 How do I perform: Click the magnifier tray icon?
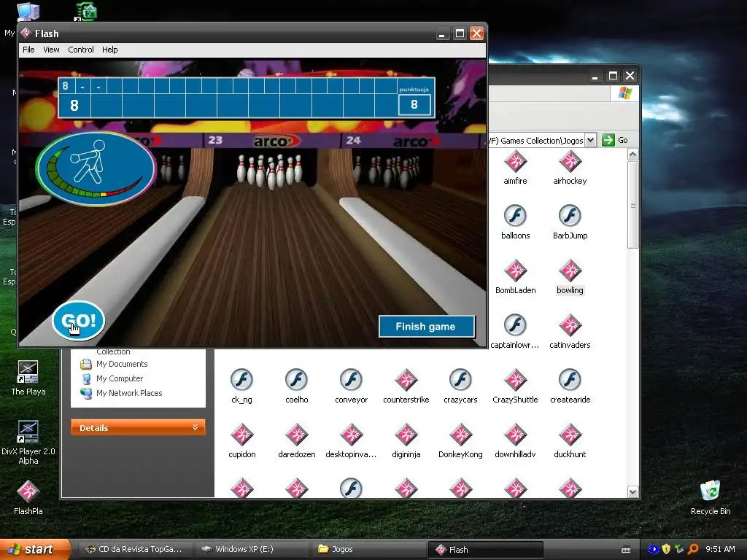tap(693, 549)
